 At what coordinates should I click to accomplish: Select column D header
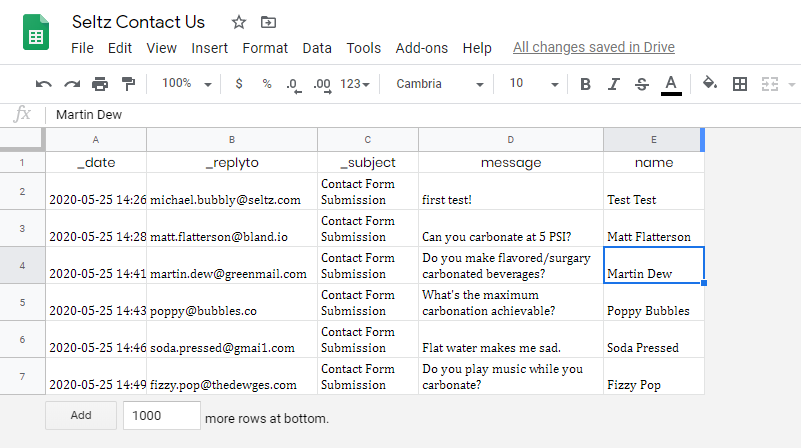pyautogui.click(x=511, y=139)
